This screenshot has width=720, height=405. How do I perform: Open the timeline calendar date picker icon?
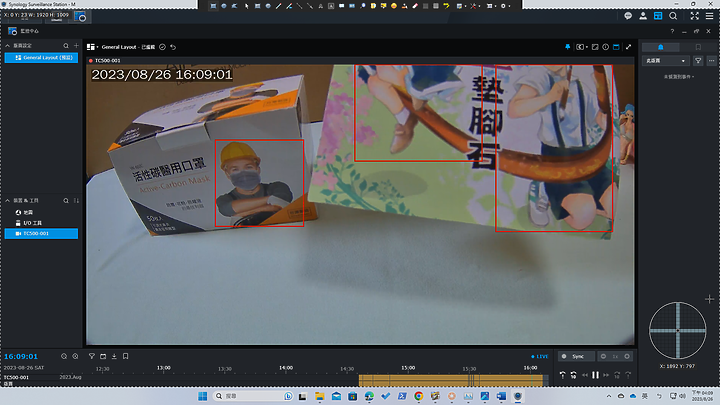pos(103,356)
